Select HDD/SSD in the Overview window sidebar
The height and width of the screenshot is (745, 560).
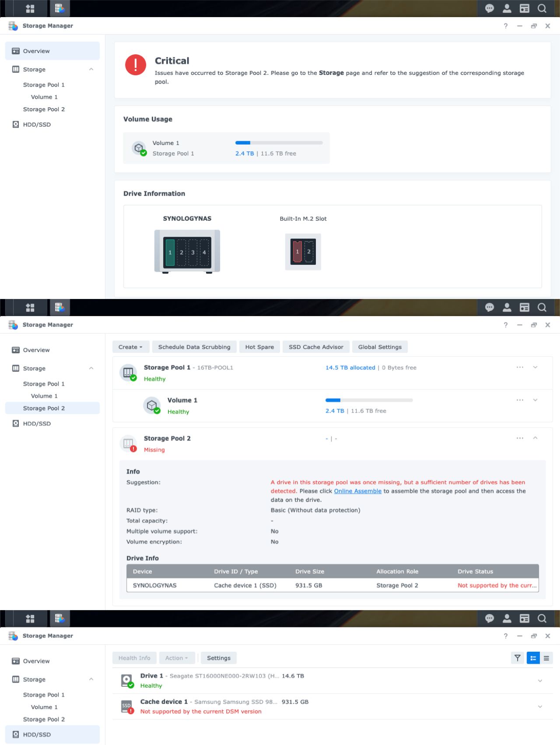(x=52, y=125)
